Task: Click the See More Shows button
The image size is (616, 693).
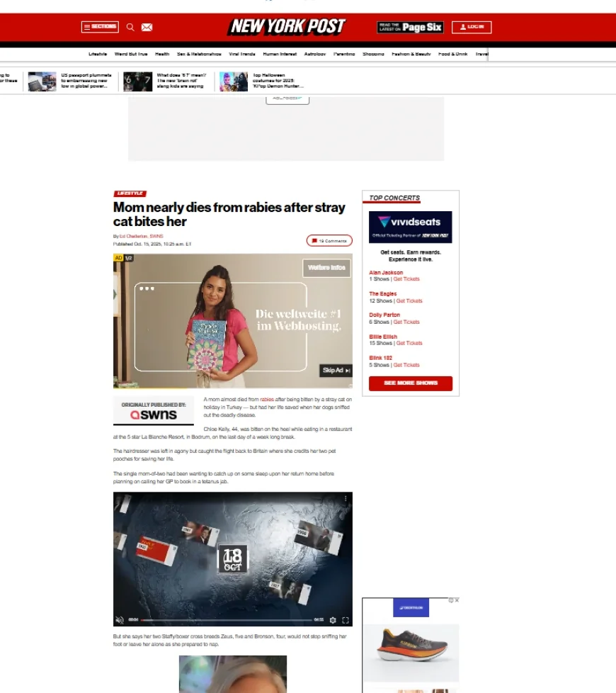Action: click(411, 383)
